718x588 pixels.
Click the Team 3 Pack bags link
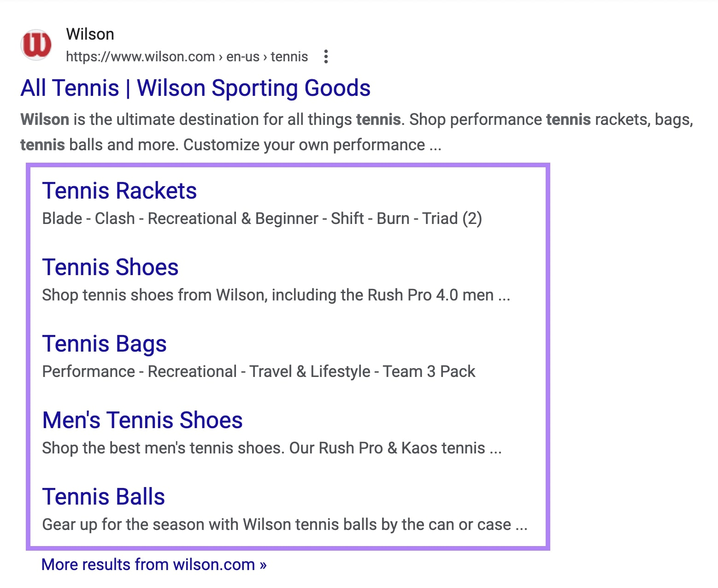[x=430, y=371]
